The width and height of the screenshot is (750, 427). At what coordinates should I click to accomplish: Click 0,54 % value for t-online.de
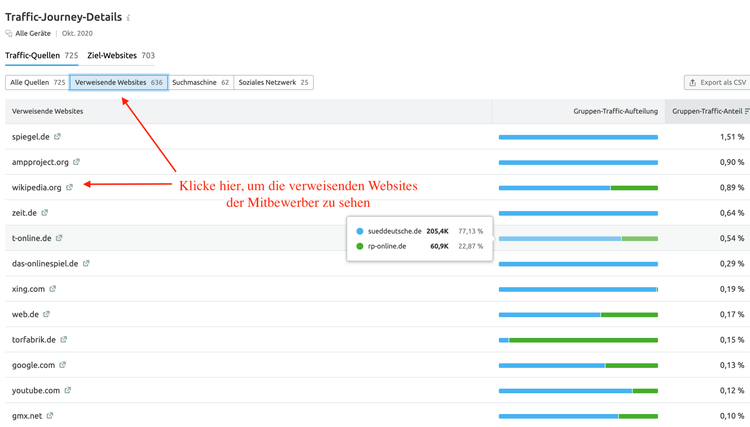pos(732,238)
